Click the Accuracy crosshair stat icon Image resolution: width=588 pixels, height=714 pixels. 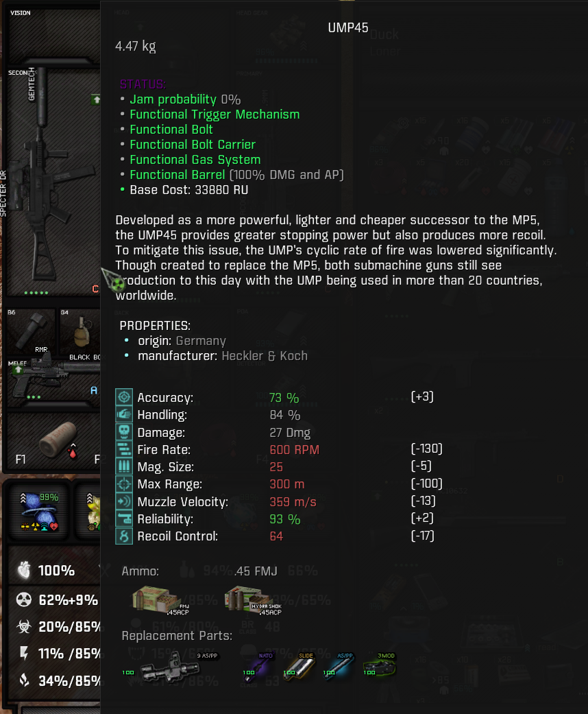(x=124, y=397)
